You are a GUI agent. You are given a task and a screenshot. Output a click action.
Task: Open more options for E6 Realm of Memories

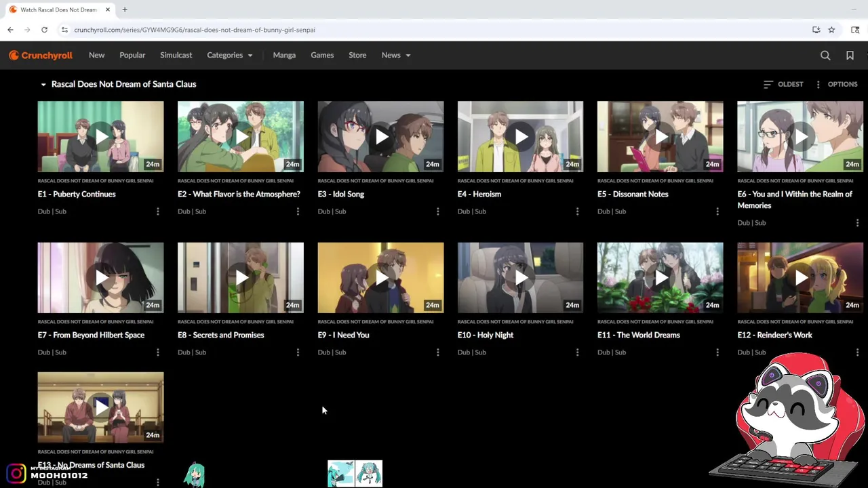pyautogui.click(x=857, y=223)
